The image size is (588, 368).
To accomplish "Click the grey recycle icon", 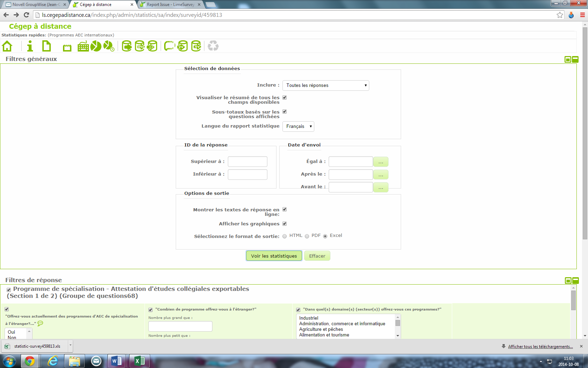I will [x=213, y=46].
